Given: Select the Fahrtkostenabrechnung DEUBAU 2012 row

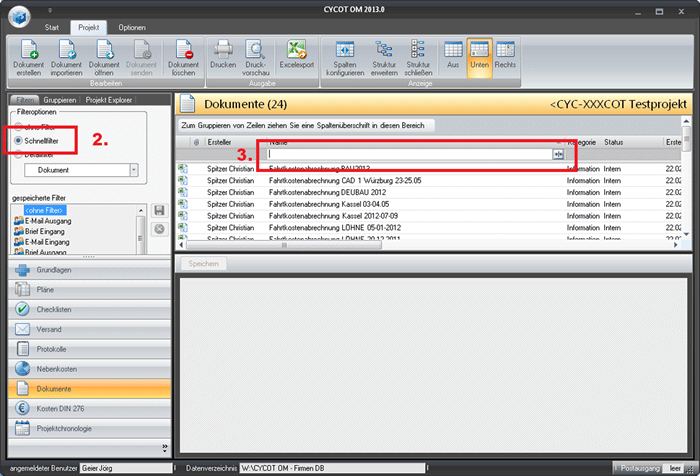Looking at the screenshot, I should (429, 192).
